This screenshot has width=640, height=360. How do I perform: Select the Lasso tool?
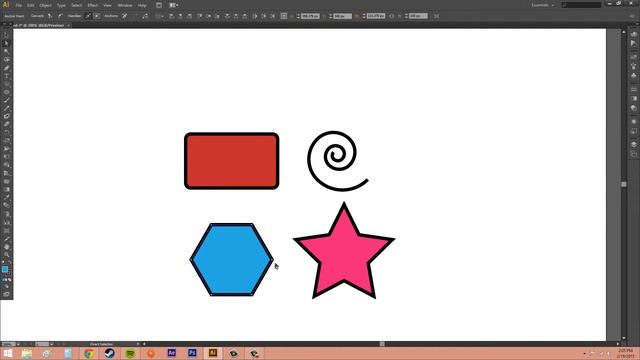[x=6, y=60]
